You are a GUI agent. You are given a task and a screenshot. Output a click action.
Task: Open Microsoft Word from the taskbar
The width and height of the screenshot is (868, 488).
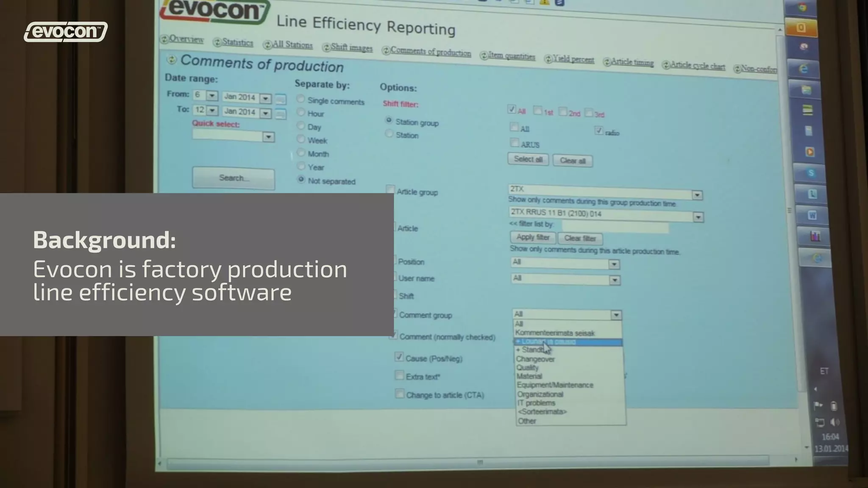tap(812, 215)
